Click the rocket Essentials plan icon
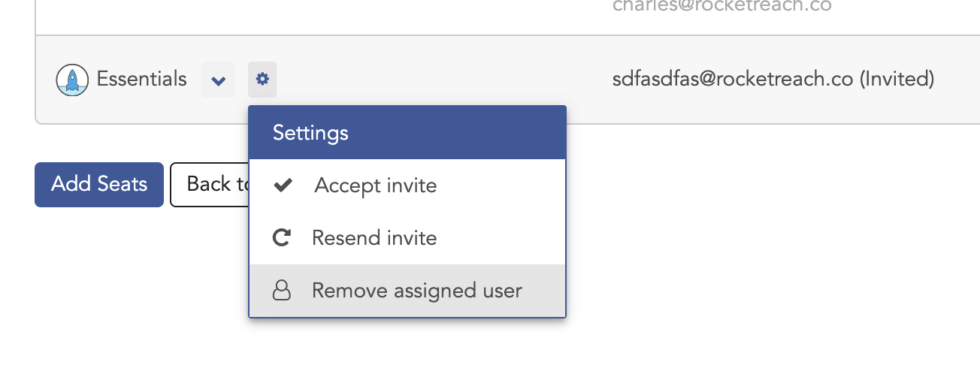Screen dimensions: 980x365 [72, 80]
